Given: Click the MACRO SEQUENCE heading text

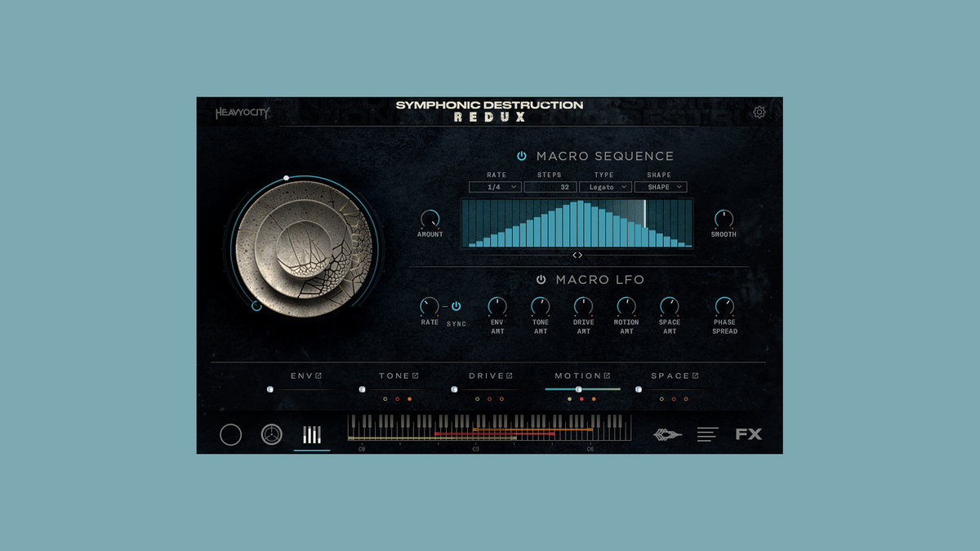Looking at the screenshot, I should click(x=605, y=156).
